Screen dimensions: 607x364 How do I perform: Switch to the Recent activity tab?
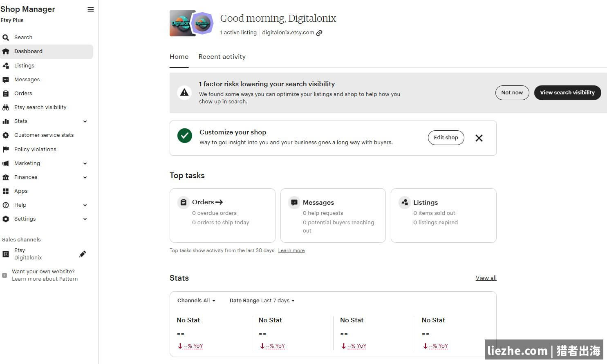[x=222, y=57]
